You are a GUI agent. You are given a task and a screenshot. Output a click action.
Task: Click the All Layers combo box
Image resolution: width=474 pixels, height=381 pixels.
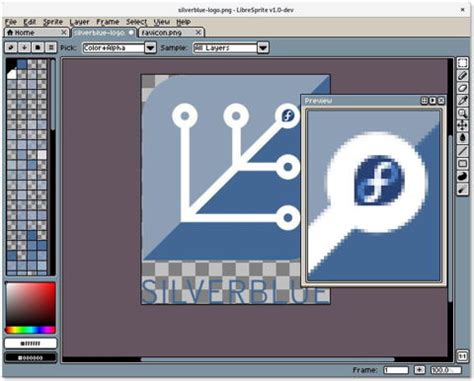(226, 48)
